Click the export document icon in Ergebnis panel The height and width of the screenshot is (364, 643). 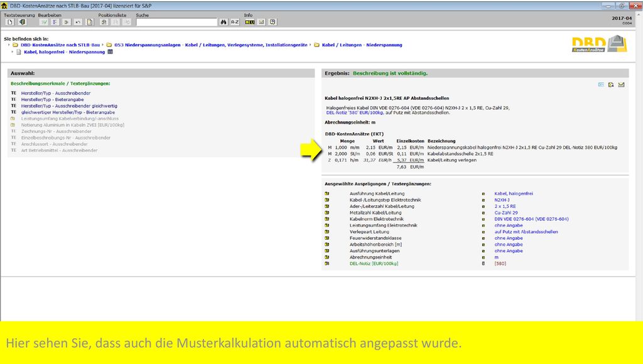pyautogui.click(x=611, y=85)
